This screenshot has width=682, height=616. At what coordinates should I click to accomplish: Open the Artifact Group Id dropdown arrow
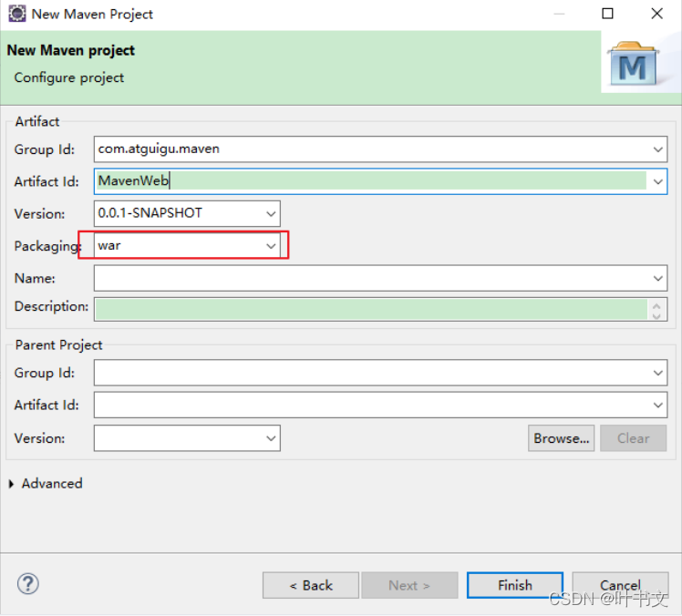657,149
